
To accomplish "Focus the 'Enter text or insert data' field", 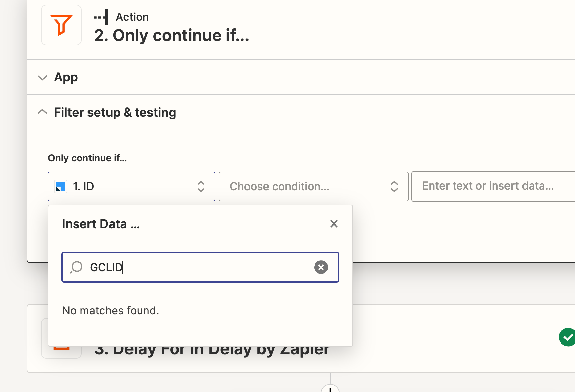I will (x=493, y=186).
